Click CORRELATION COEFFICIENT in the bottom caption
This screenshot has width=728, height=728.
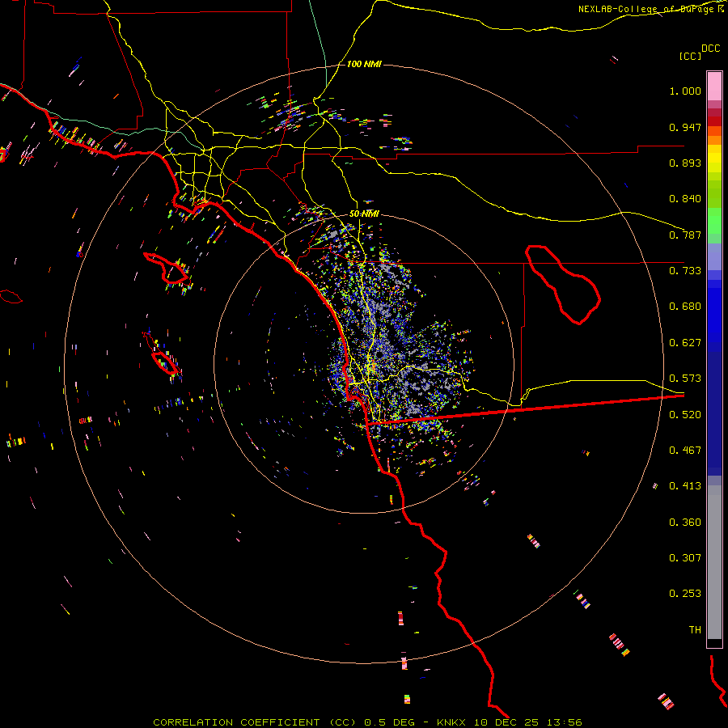236,722
